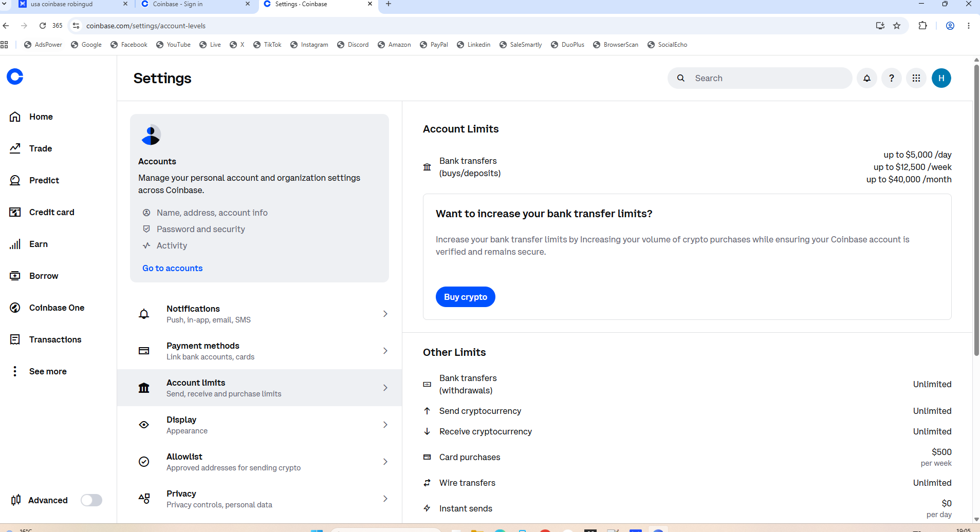This screenshot has height=532, width=980.
Task: Open the Home sidebar icon
Action: (x=15, y=117)
